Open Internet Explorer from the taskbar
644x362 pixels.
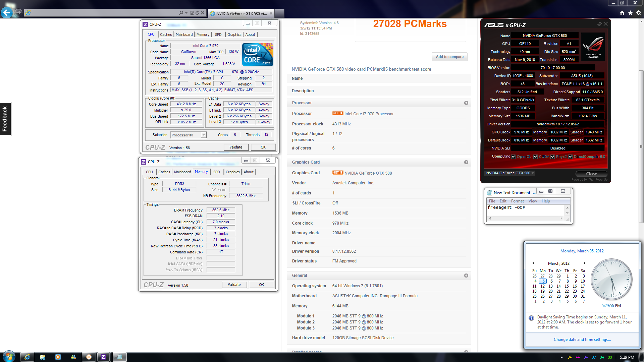tap(27, 357)
